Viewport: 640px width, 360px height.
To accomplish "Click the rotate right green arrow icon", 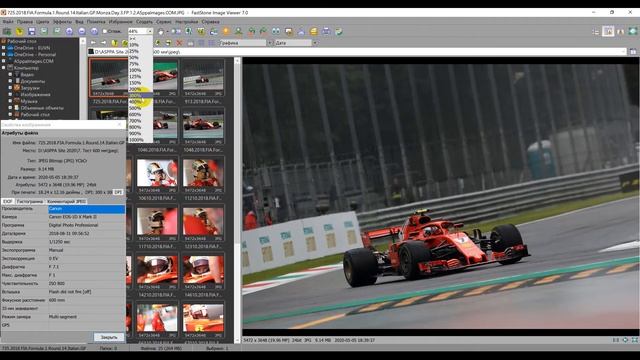I will coord(264,31).
